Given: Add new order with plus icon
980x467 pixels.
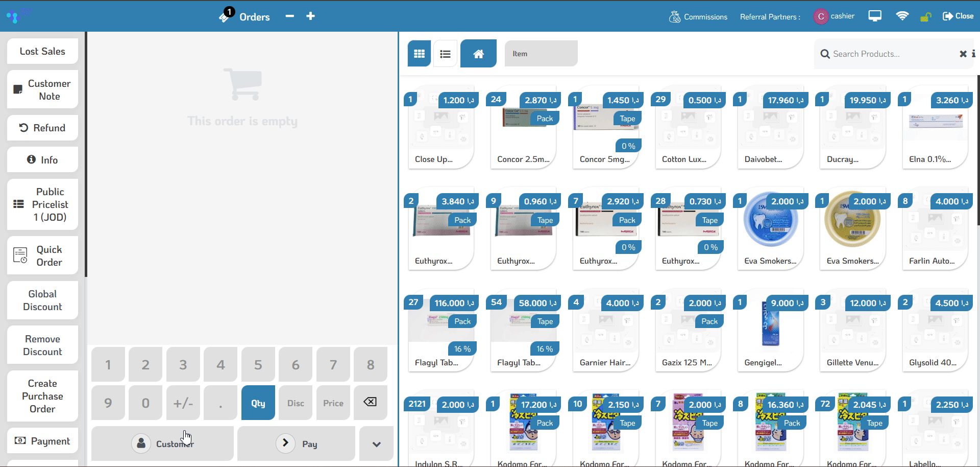Looking at the screenshot, I should [310, 16].
